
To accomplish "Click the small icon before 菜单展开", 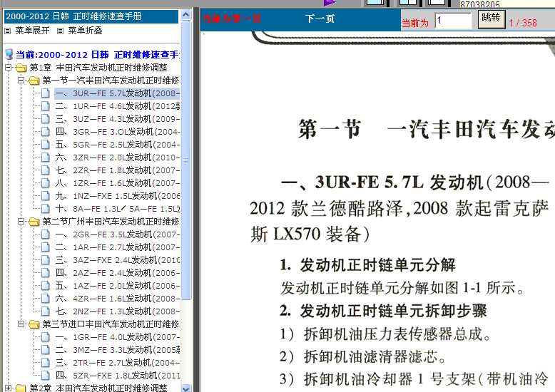I will click(x=7, y=31).
